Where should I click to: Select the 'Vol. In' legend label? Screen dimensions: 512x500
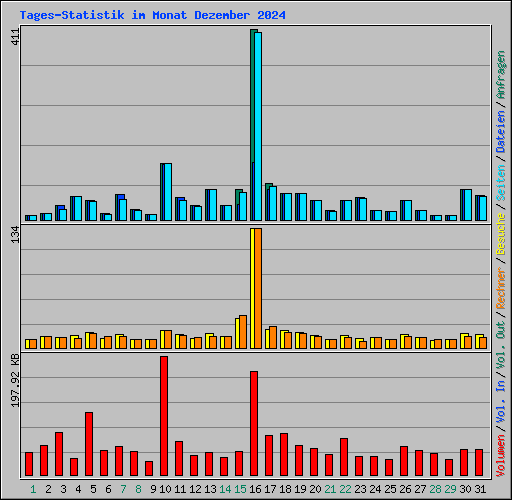501,402
